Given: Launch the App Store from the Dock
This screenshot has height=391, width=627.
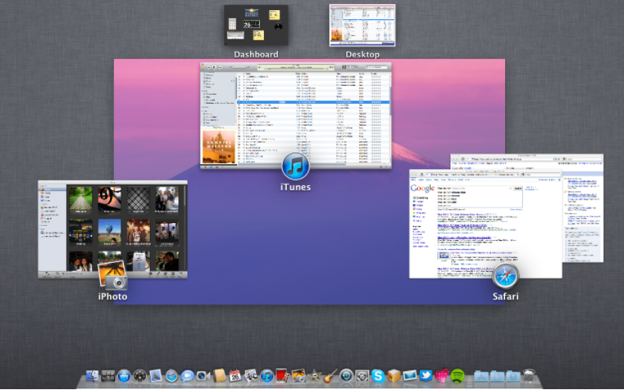Looking at the screenshot, I should pos(124,376).
